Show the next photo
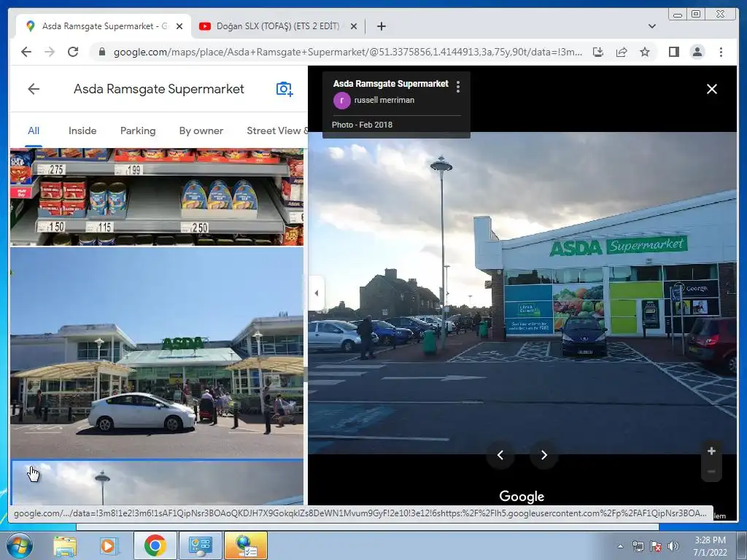Screen dimensions: 747x560 [x=543, y=455]
